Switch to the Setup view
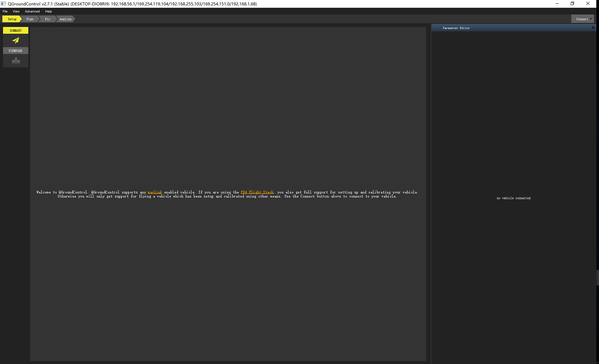 point(12,19)
